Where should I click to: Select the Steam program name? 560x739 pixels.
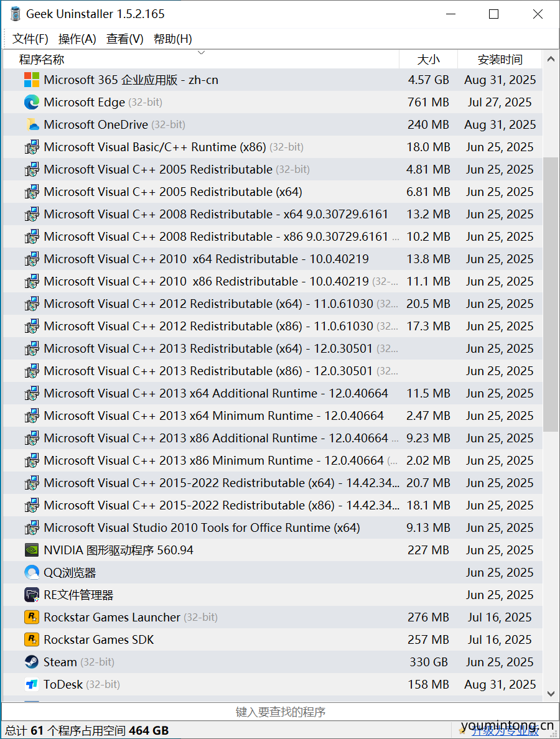pos(60,662)
